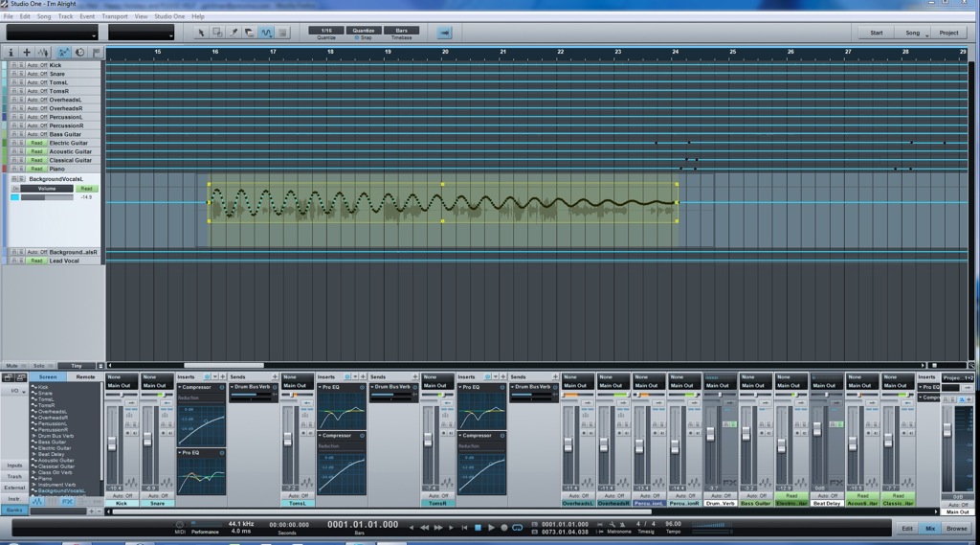Image resolution: width=980 pixels, height=545 pixels.
Task: Pick the Paint tool with wave icon
Action: [x=266, y=33]
